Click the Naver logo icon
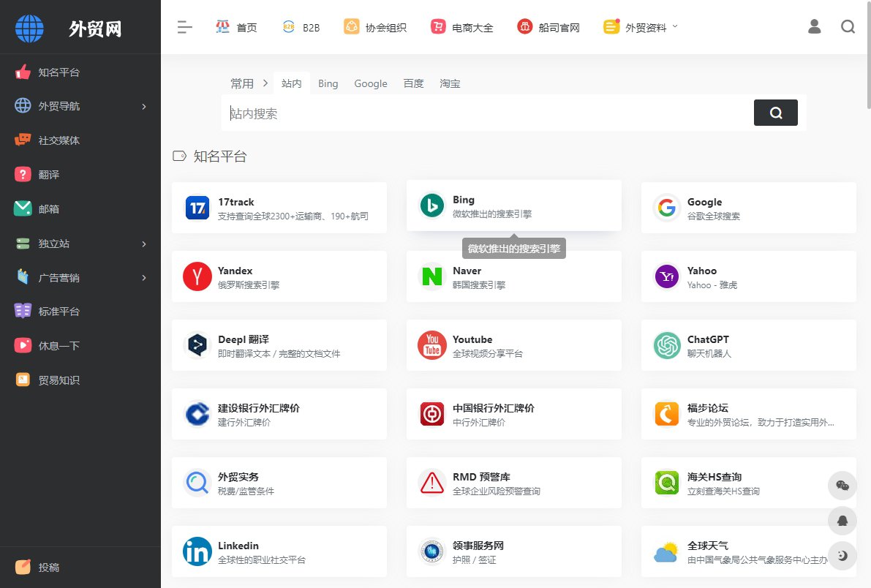Viewport: 871px width, 588px height. [432, 276]
